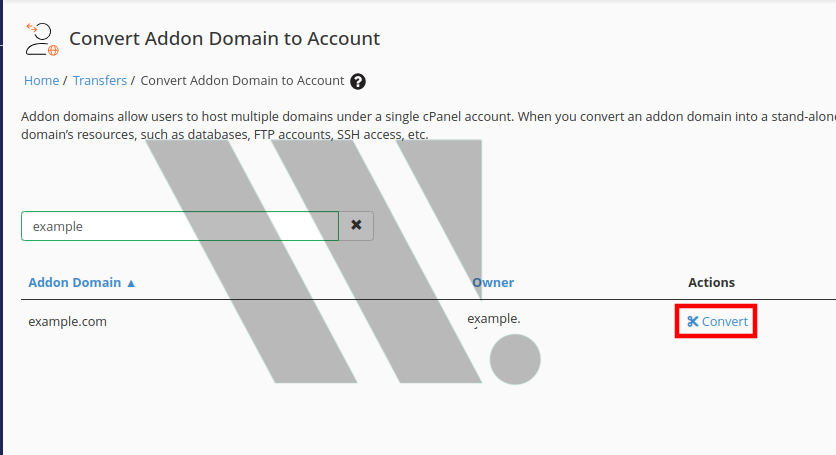The height and width of the screenshot is (455, 836).
Task: Click the Actions column header
Action: coord(711,283)
